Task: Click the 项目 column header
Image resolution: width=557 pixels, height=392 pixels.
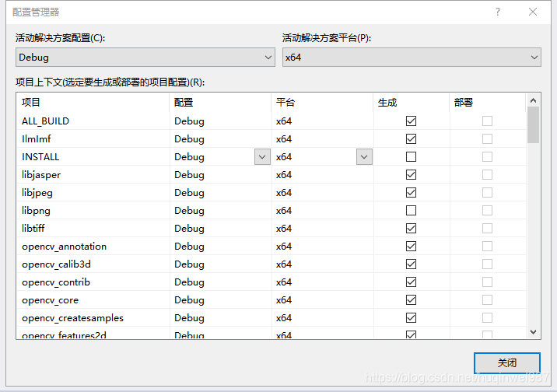Action: [93, 103]
